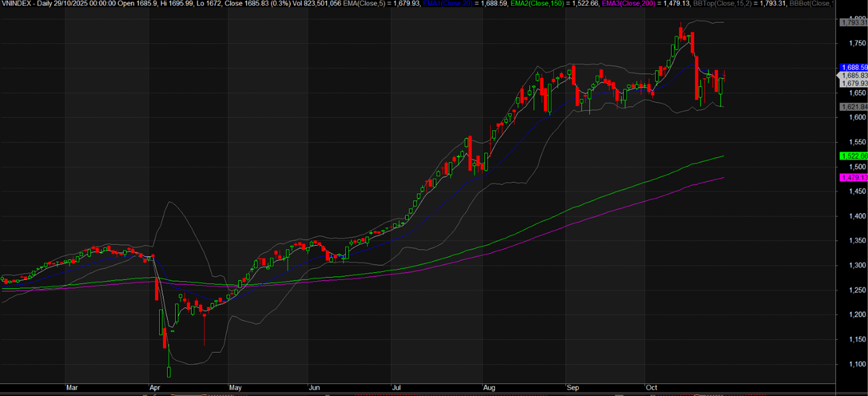
Task: Click the VNINDEX symbol title text
Action: [17, 4]
